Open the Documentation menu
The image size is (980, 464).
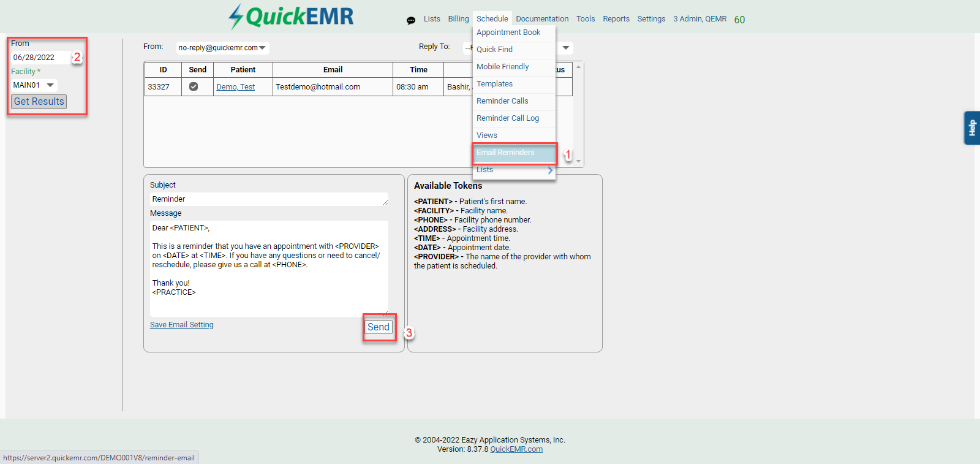(x=542, y=19)
